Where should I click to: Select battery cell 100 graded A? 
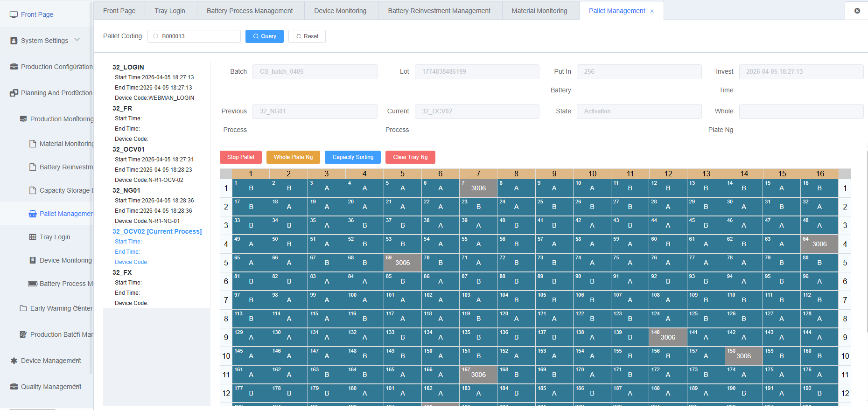click(364, 300)
